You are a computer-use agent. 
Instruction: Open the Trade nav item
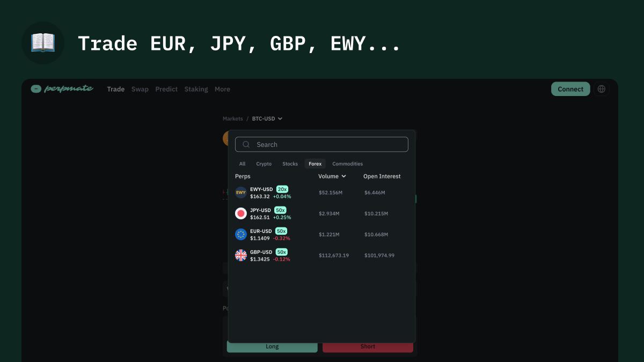[x=115, y=89]
